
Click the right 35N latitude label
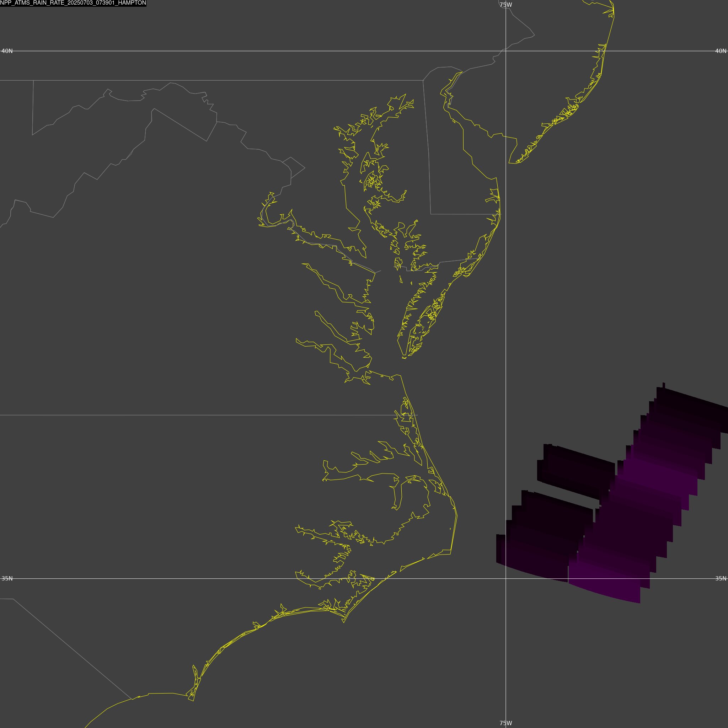pos(721,578)
